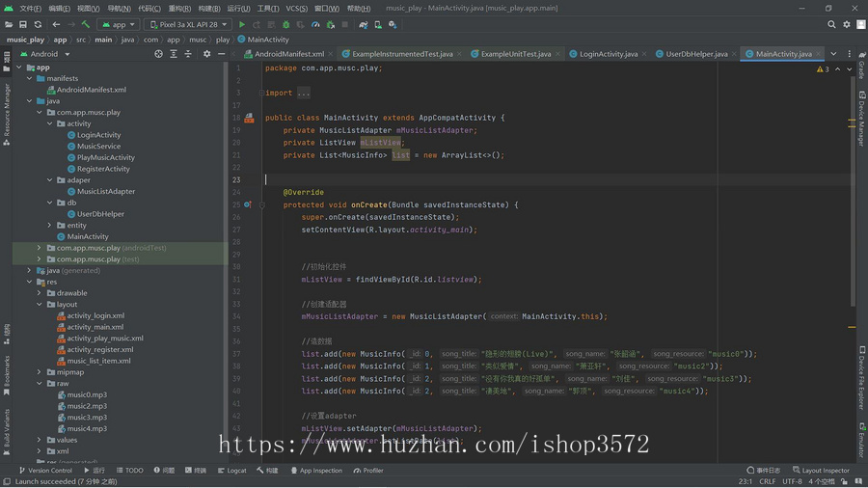Open the Version Control tool window

click(45, 471)
